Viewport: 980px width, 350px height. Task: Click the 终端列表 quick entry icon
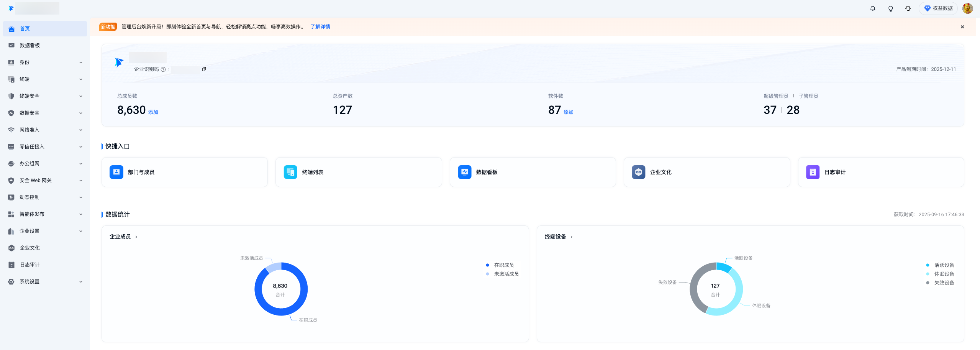(x=290, y=172)
